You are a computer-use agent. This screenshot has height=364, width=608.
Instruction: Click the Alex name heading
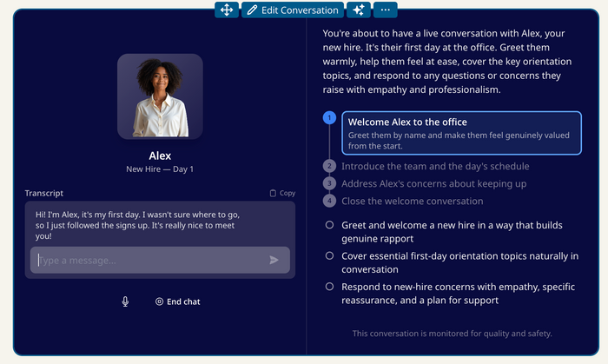point(160,156)
